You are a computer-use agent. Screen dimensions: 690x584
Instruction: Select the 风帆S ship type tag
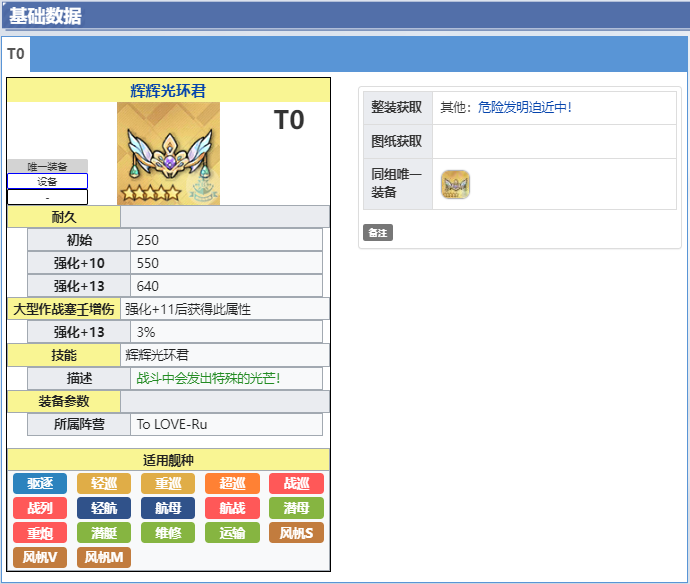coord(296,533)
